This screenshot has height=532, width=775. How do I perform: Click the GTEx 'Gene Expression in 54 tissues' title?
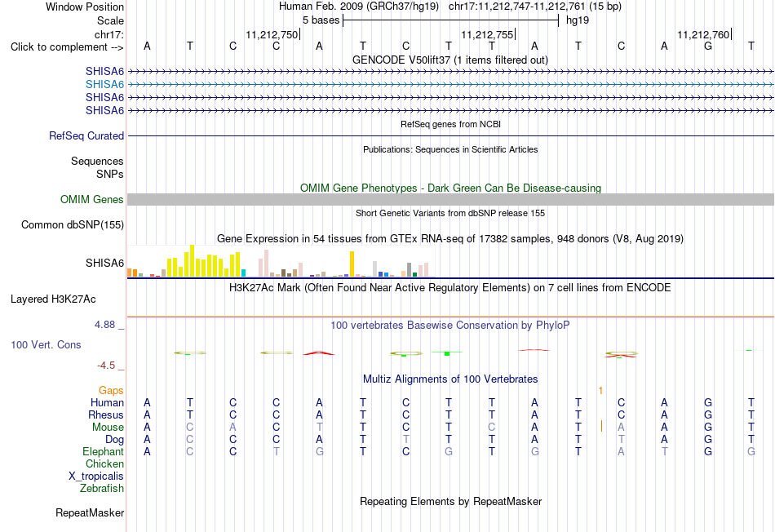(449, 239)
